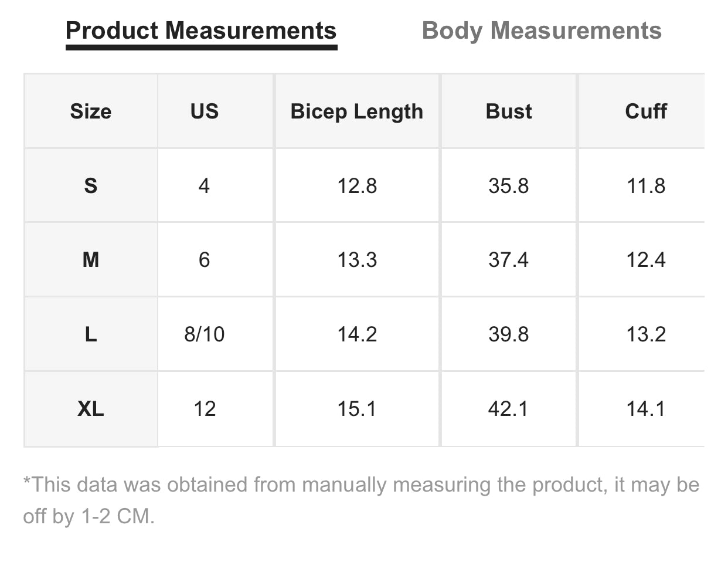Click the 42.1 bust measurement cell
The height and width of the screenshot is (562, 728).
point(509,409)
